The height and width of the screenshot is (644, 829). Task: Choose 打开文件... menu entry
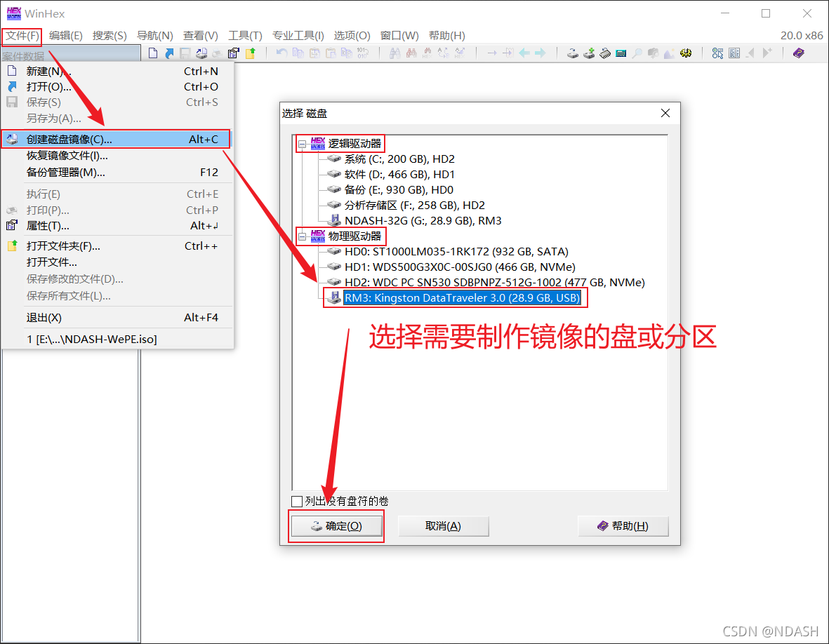pyautogui.click(x=117, y=262)
